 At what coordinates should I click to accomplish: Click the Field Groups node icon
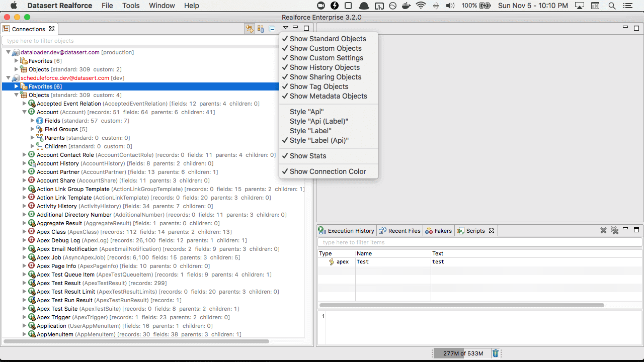[x=40, y=129]
